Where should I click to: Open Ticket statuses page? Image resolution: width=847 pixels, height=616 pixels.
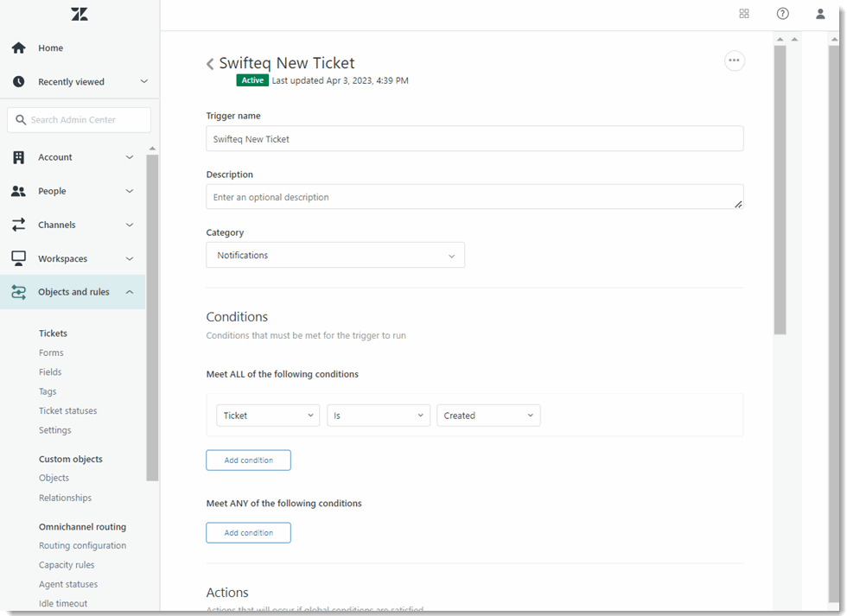tap(68, 411)
